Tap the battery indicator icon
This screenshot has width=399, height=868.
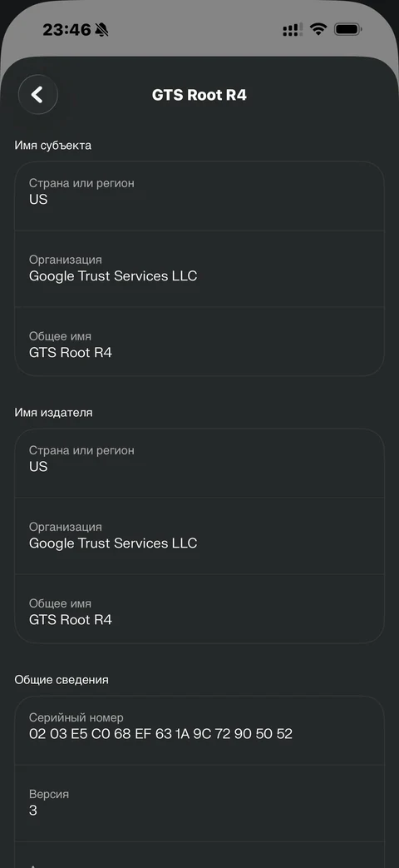pos(348,29)
